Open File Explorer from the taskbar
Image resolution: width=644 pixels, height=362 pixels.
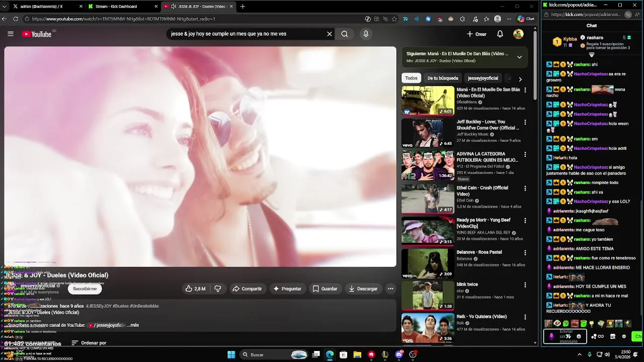(x=357, y=354)
